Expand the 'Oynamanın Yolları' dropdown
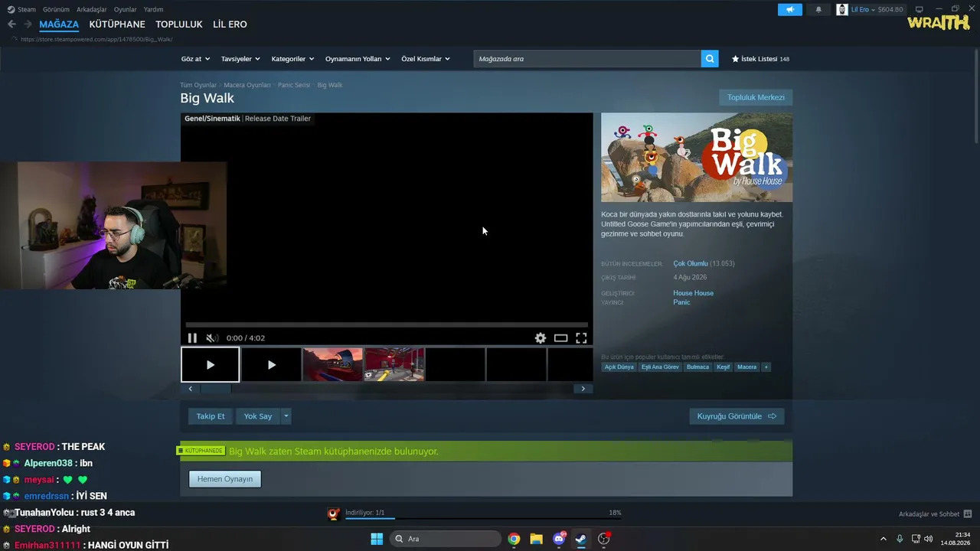This screenshot has width=980, height=551. click(358, 59)
